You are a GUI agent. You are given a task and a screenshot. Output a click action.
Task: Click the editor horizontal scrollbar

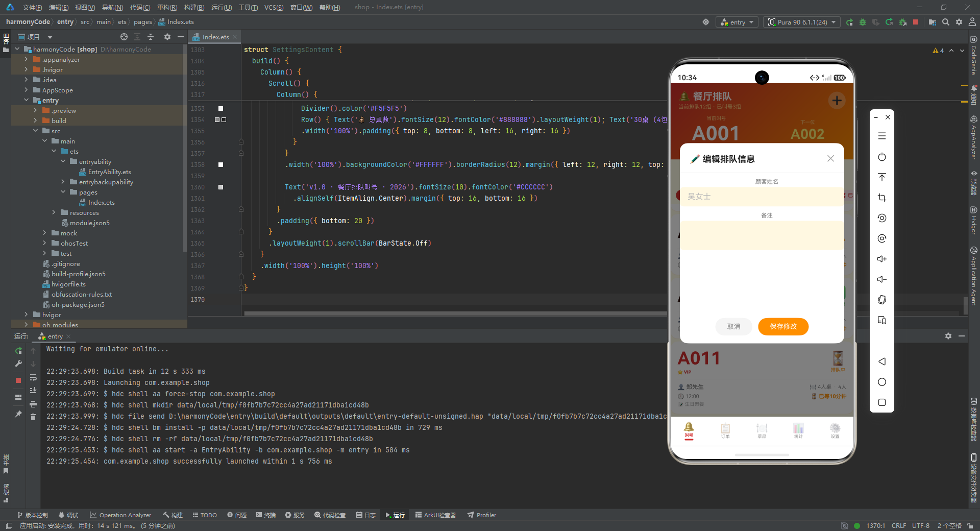click(455, 313)
